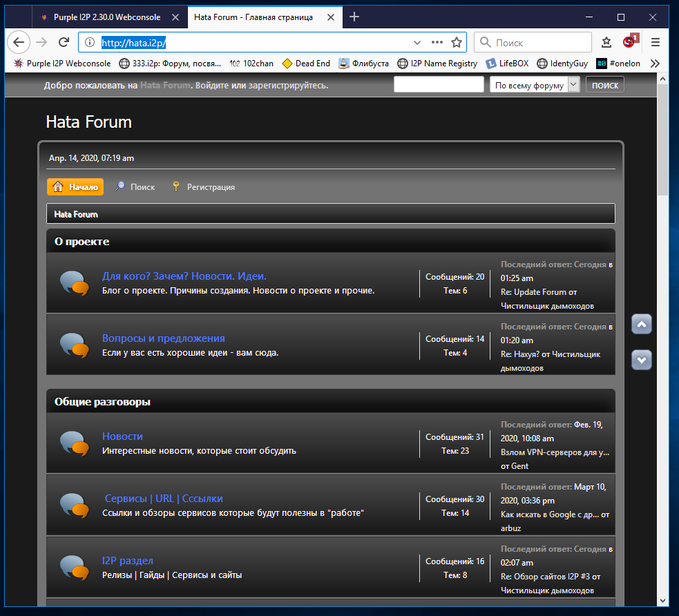Open the I2P Name Registry bookmark
The height and width of the screenshot is (616, 679).
437,64
